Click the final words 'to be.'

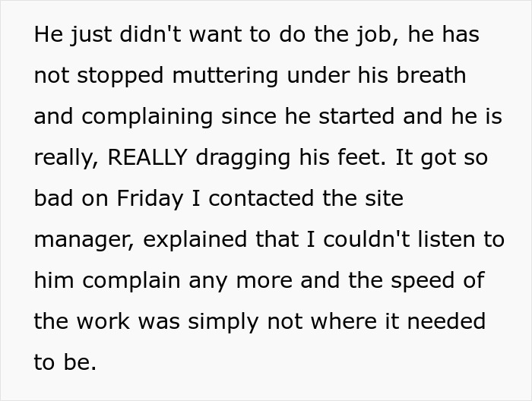(65, 363)
